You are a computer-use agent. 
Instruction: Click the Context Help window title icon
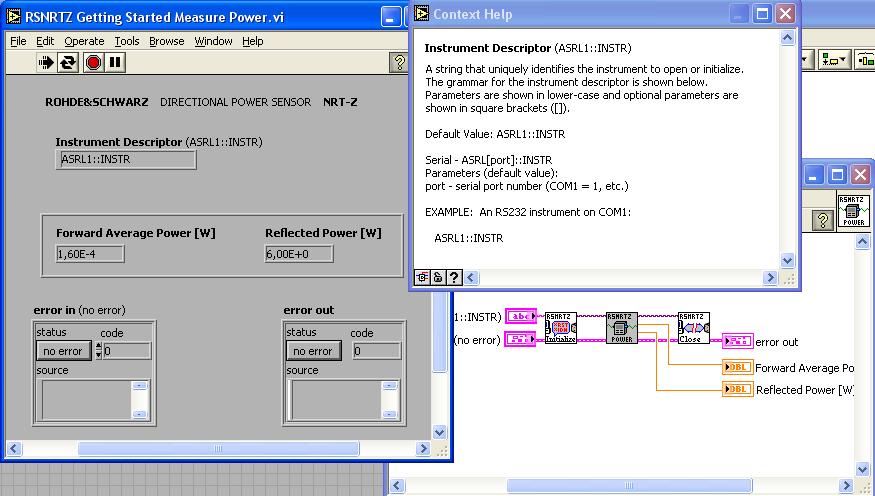coord(422,13)
